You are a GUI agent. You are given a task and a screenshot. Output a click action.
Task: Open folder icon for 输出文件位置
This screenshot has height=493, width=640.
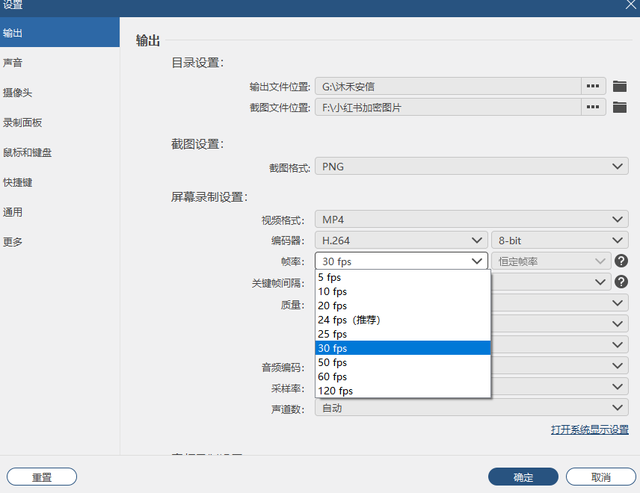tap(619, 87)
